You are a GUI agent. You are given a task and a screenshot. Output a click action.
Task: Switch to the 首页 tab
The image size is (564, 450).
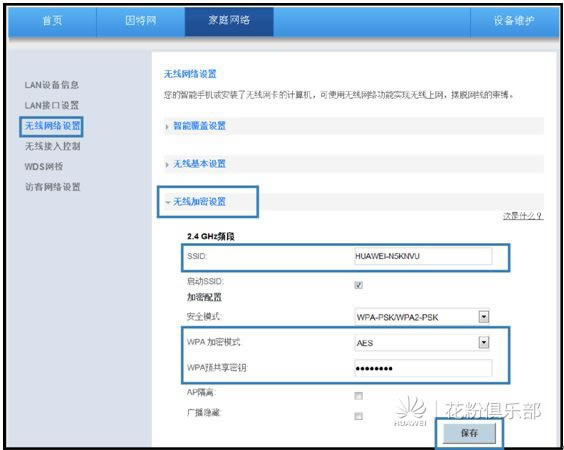click(x=53, y=21)
